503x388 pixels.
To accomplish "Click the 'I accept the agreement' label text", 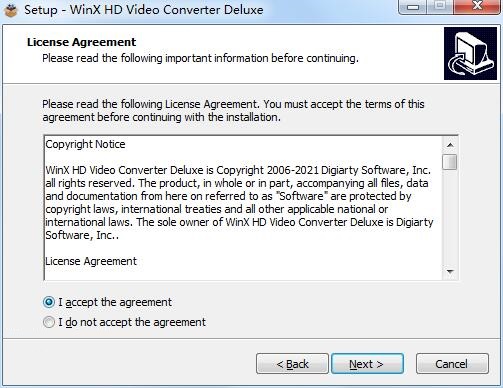I will coord(115,302).
